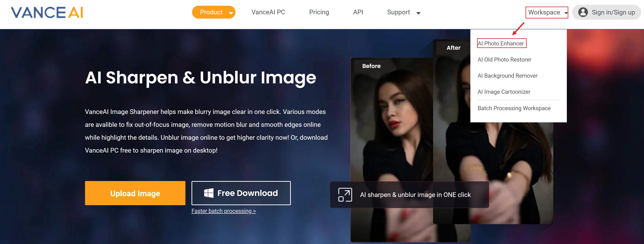Click the Upload Image button
Viewport: 644px width, 244px height.
(x=135, y=193)
